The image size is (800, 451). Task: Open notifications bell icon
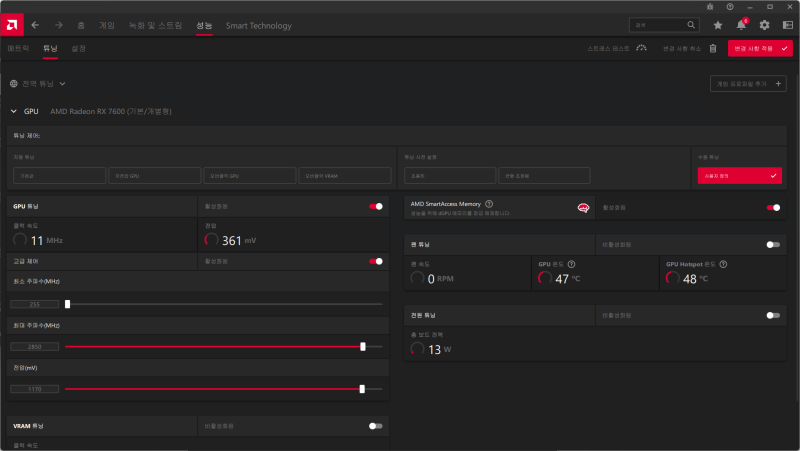[741, 24]
